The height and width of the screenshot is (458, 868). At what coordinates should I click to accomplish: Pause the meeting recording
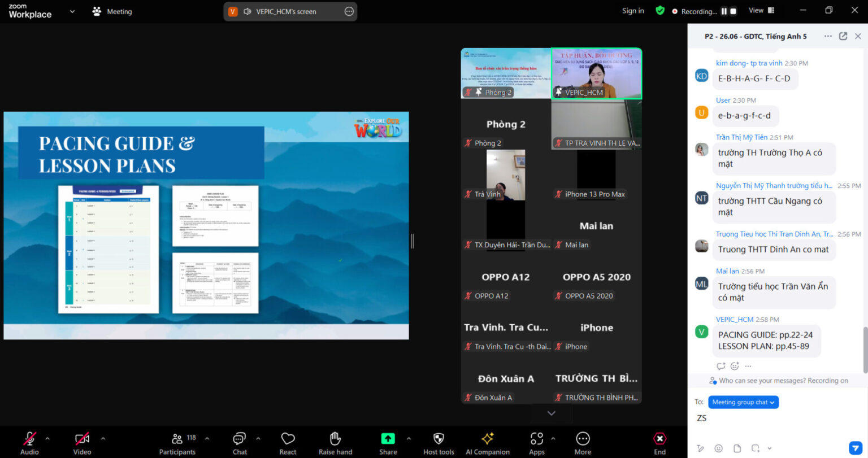pyautogui.click(x=723, y=11)
